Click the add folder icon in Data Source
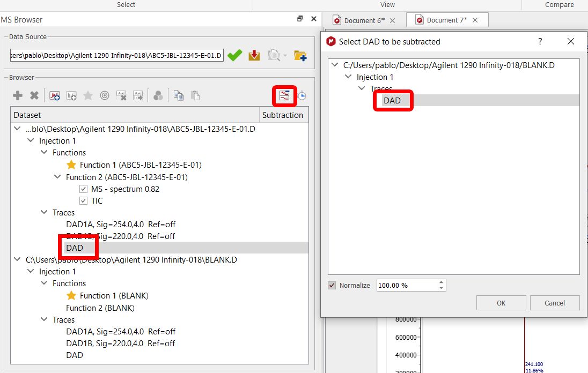Viewport: 588px width, 373px height. (300, 55)
